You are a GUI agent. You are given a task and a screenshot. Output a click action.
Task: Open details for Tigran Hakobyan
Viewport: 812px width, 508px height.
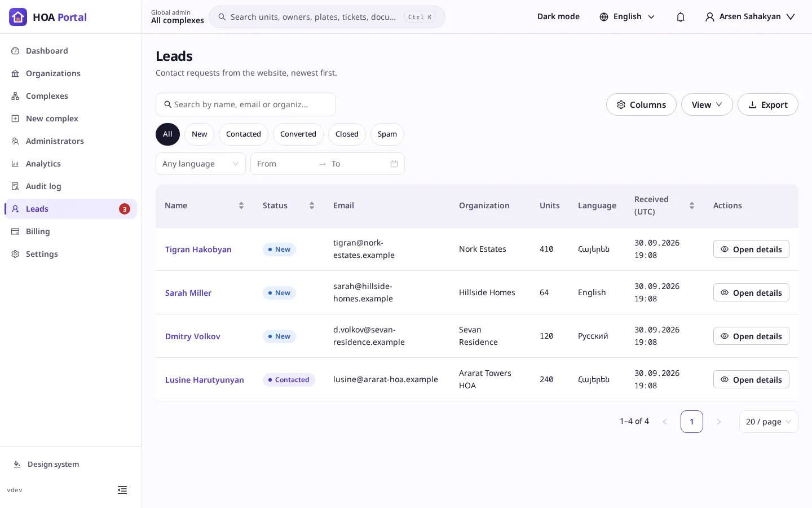click(x=751, y=249)
